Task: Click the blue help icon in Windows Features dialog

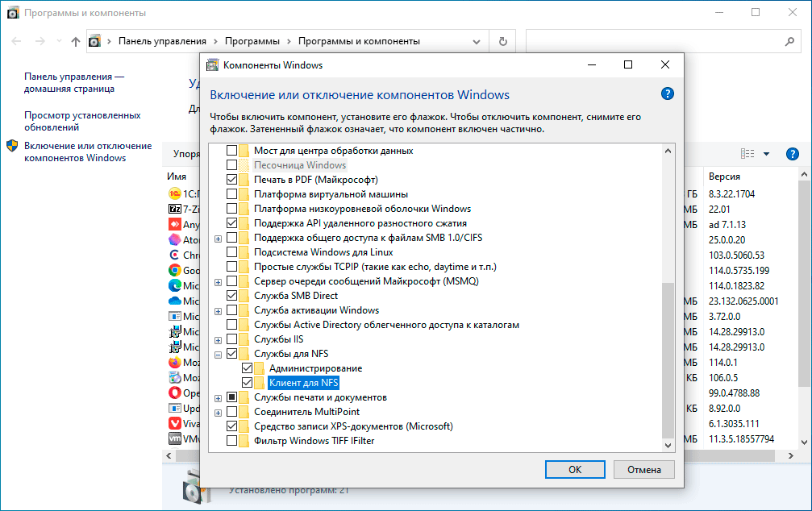Action: point(667,93)
